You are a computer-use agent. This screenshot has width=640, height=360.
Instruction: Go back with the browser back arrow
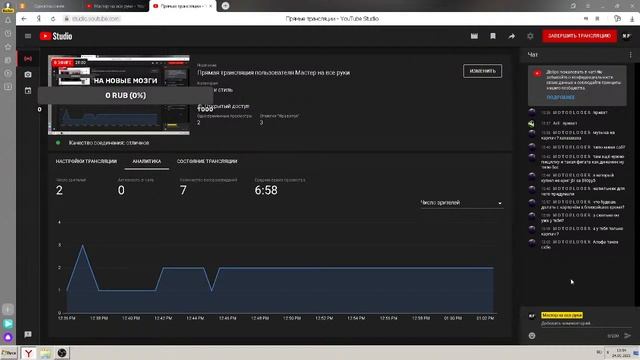pos(24,19)
